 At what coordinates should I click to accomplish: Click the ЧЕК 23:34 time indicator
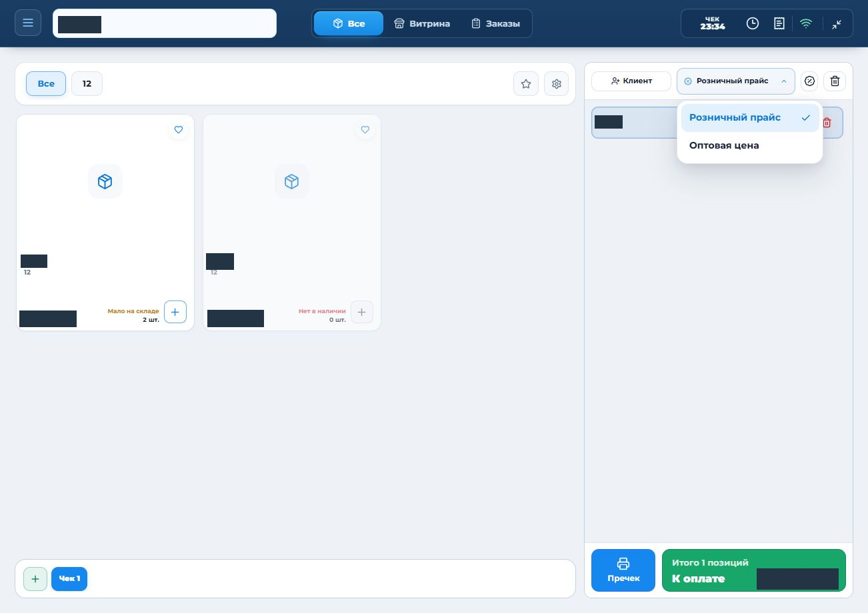tap(713, 23)
